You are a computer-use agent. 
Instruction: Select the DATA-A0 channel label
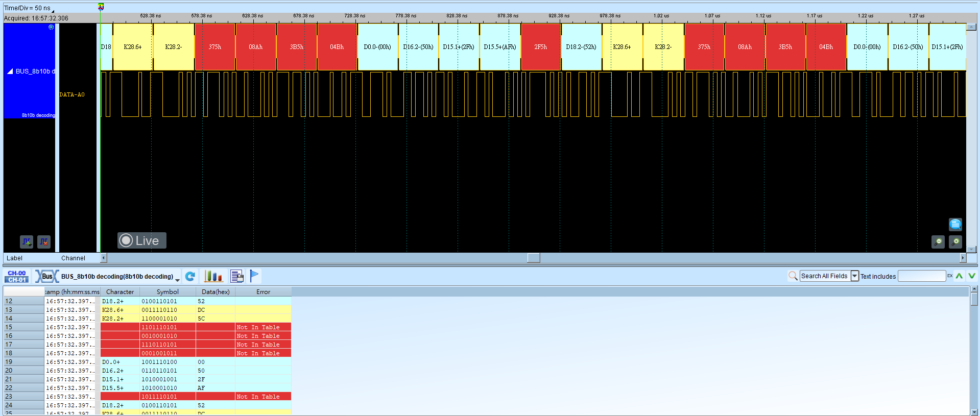pyautogui.click(x=72, y=94)
